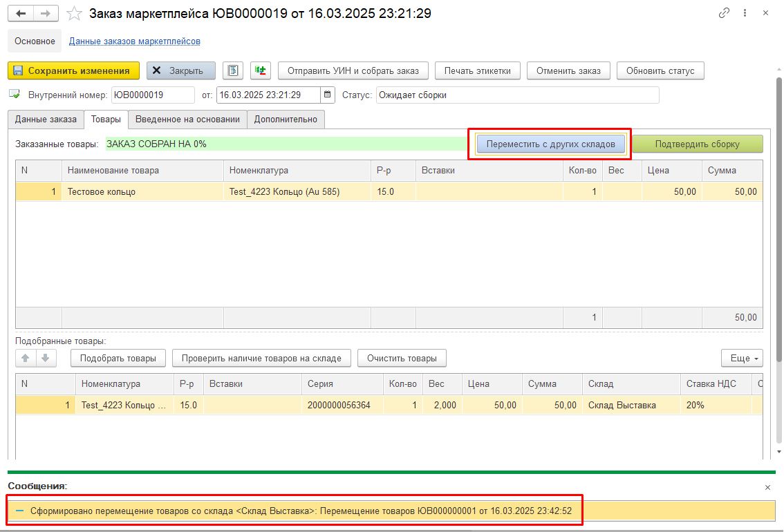Viewport: 784px width, 532px height.
Task: Click the Серия column header
Action: point(342,383)
